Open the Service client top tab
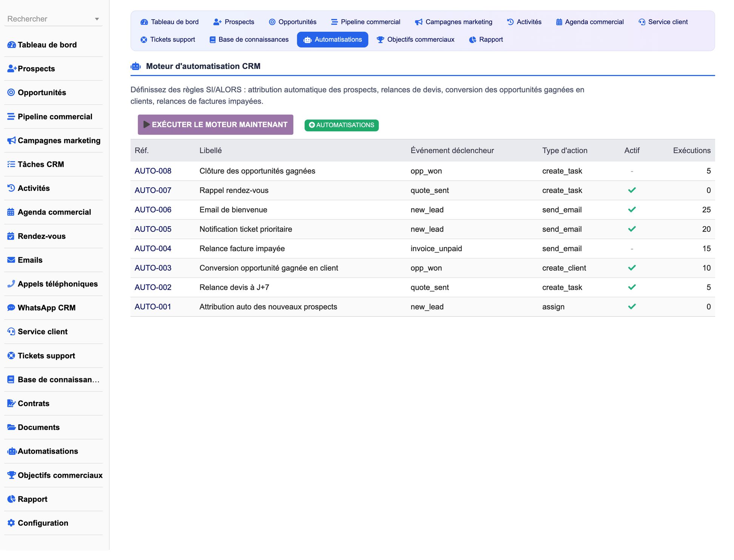The height and width of the screenshot is (560, 734). (x=663, y=22)
